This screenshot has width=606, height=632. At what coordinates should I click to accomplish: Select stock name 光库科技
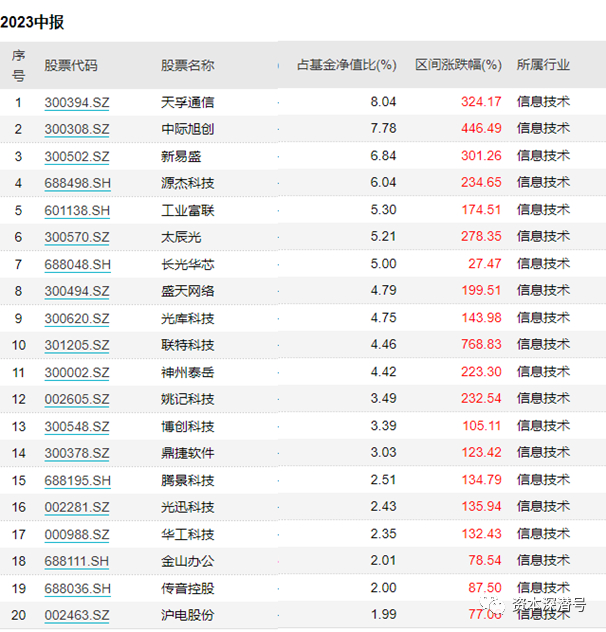click(187, 318)
